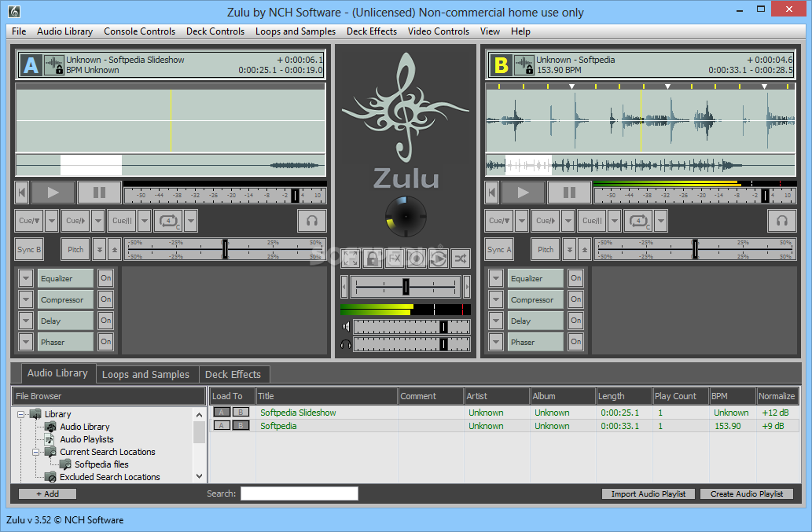Click the padlock icon in center console
The width and height of the screenshot is (812, 532).
click(x=373, y=259)
